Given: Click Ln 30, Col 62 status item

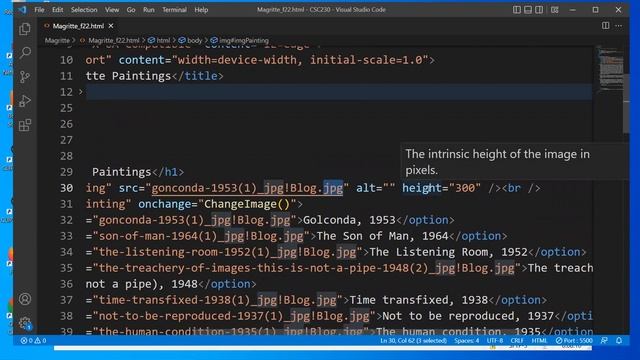Looking at the screenshot, I should click(413, 340).
